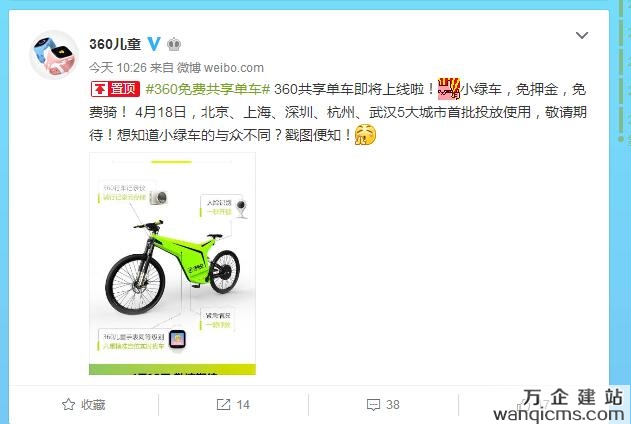This screenshot has width=631, height=424.
Task: Click the comment count 38
Action: (393, 405)
